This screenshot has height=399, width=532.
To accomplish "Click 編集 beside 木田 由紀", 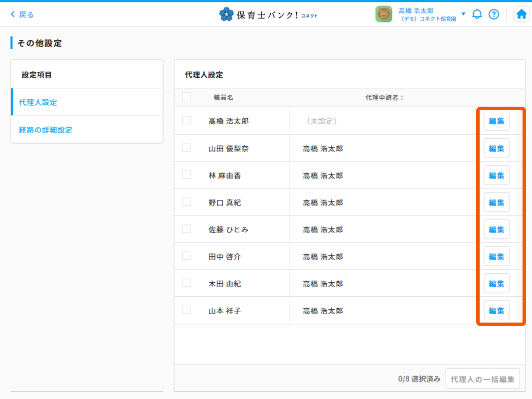I will coord(496,284).
